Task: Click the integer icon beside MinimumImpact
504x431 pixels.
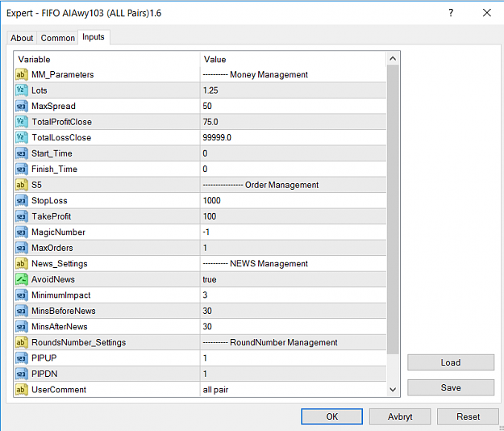Action: pos(21,295)
